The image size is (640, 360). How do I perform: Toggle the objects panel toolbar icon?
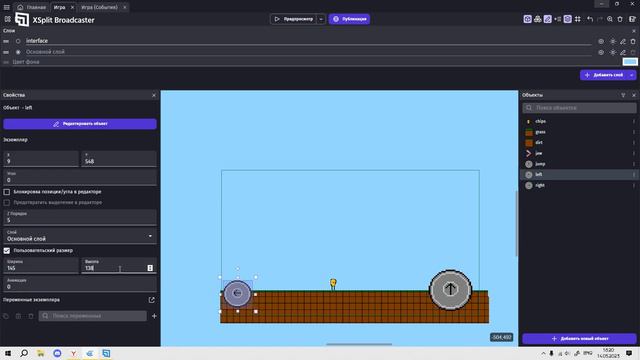coord(527,19)
